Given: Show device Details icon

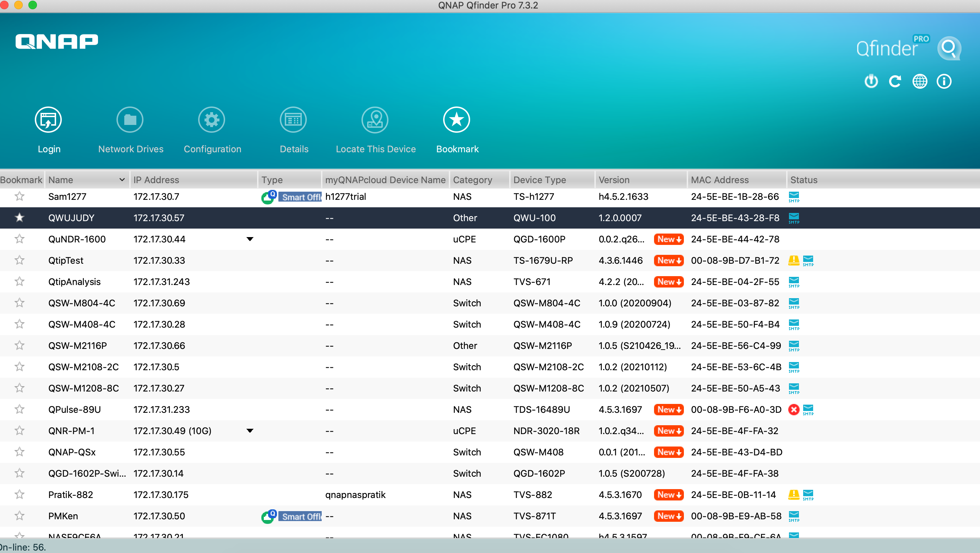Looking at the screenshot, I should pos(293,120).
